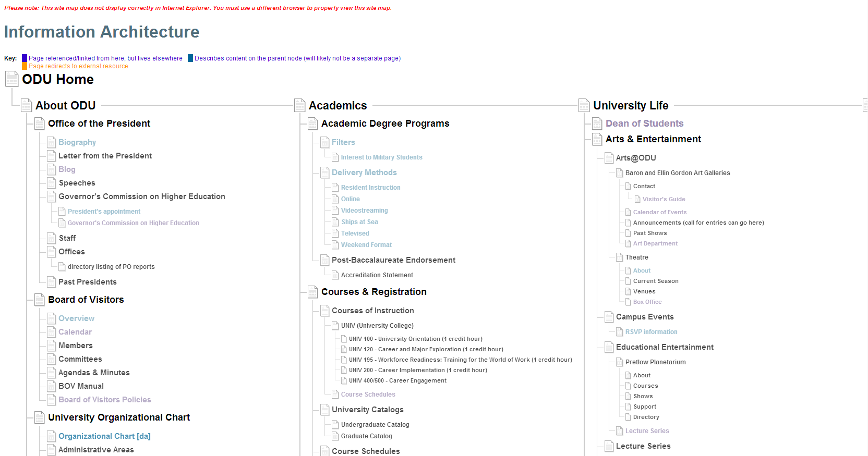The image size is (868, 456).
Task: Click the document icon beside Academics
Action: click(x=300, y=105)
